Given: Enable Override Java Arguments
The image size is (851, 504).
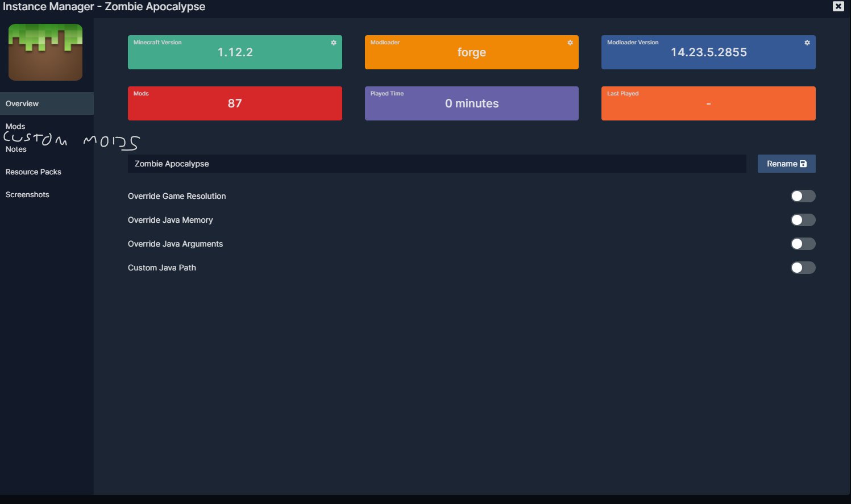Looking at the screenshot, I should 803,243.
